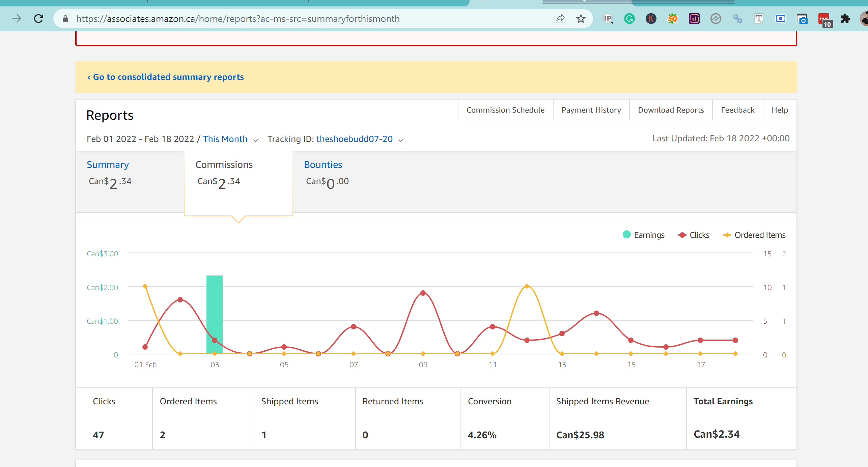Image resolution: width=868 pixels, height=467 pixels.
Task: Click the share page icon in address bar
Action: (x=559, y=19)
